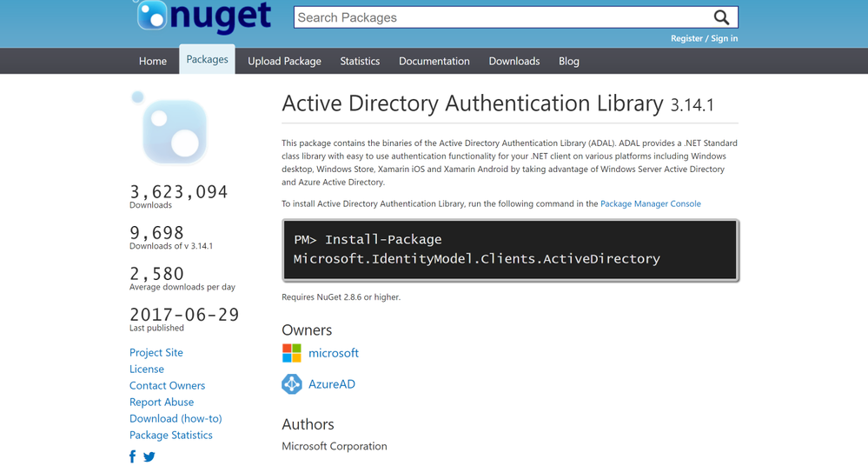Viewport: 868px width, 466px height.
Task: Open Upload Package page
Action: (x=284, y=61)
